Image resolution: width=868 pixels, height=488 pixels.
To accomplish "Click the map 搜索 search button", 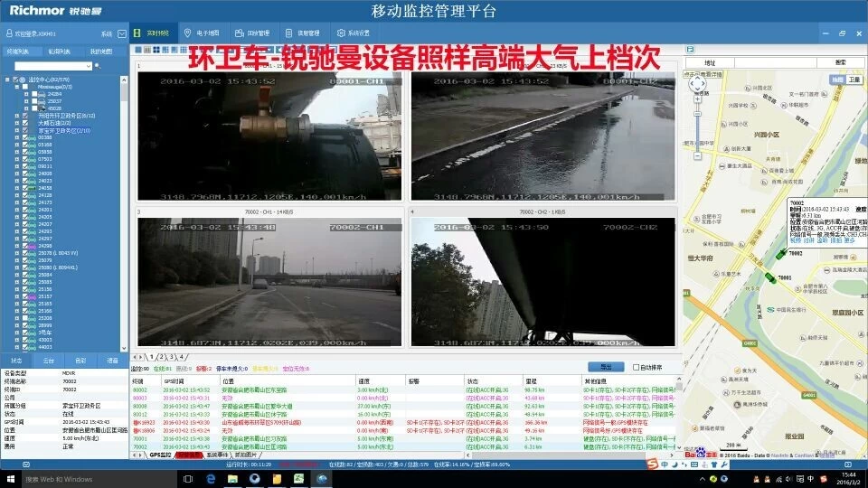I will click(x=840, y=62).
